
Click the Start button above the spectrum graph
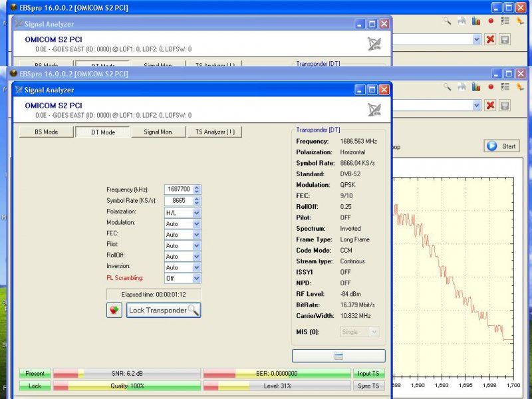[x=501, y=146]
